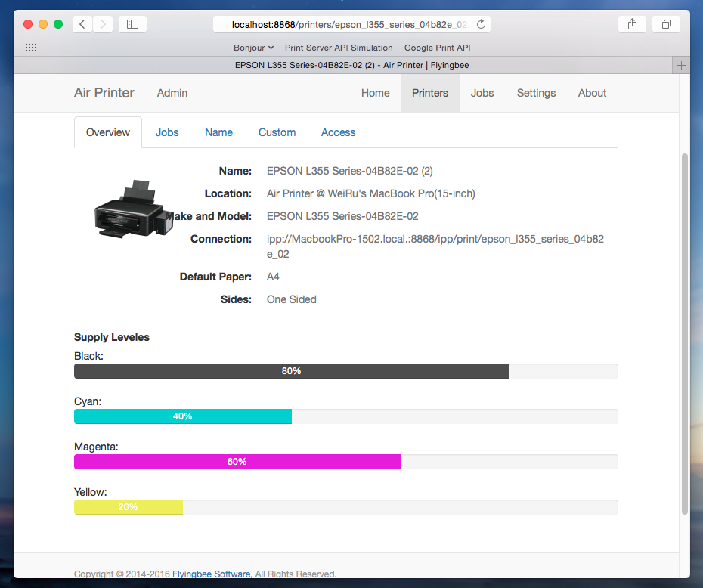The height and width of the screenshot is (588, 703).
Task: Expand the Bonjour favorites dropdown
Action: coord(253,48)
